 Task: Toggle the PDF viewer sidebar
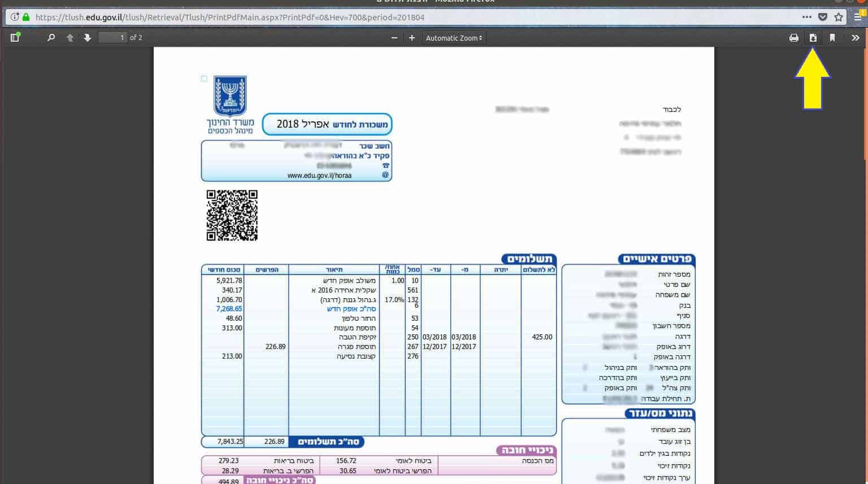pyautogui.click(x=15, y=38)
